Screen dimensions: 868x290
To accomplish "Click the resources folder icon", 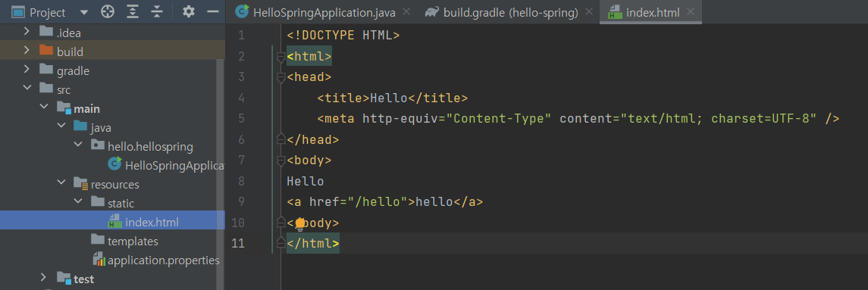I will tap(81, 183).
